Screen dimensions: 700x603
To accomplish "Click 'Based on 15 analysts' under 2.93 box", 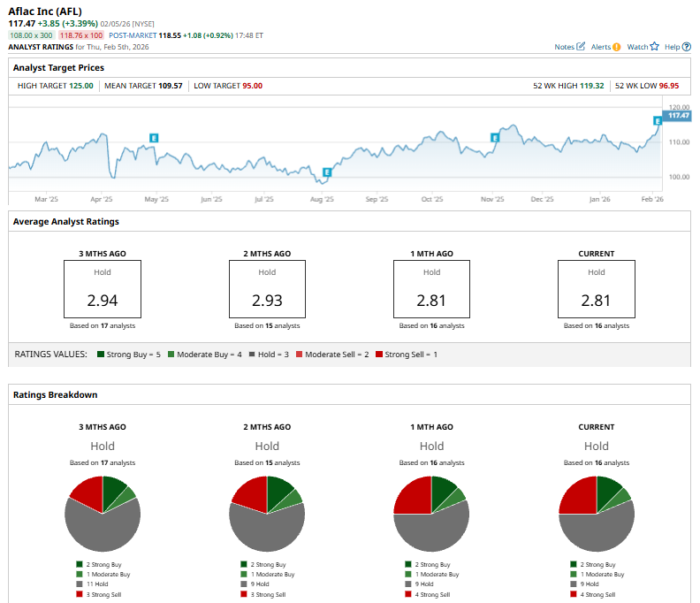I will pyautogui.click(x=267, y=326).
